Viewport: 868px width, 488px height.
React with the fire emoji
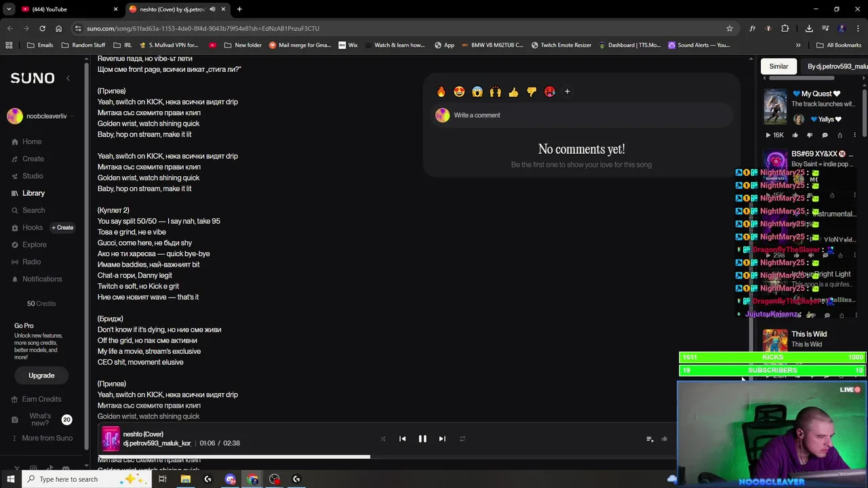(441, 91)
